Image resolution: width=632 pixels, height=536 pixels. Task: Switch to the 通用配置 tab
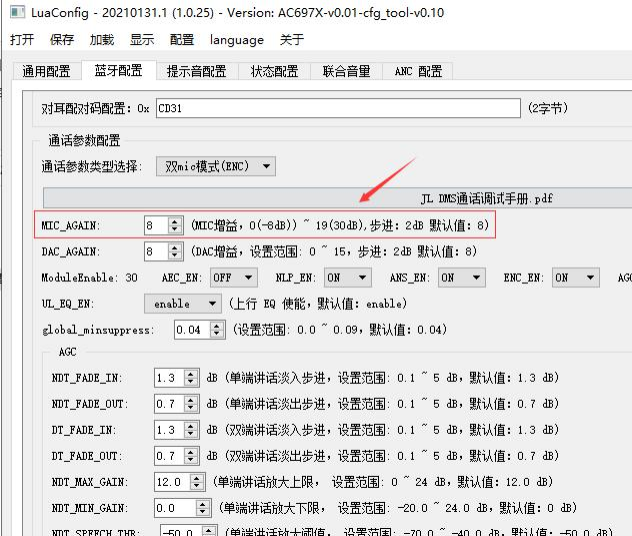47,71
